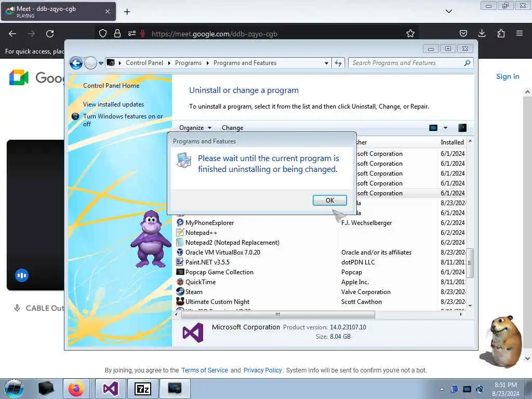
Task: Select Ultimate Custom Night icon
Action: pyautogui.click(x=180, y=301)
